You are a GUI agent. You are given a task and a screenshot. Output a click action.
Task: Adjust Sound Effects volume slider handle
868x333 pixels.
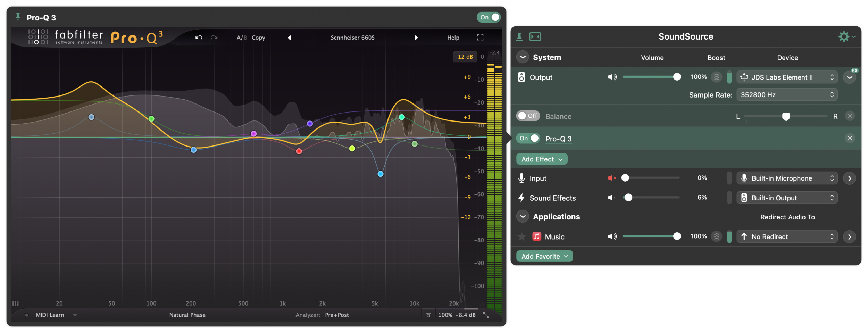pyautogui.click(x=628, y=198)
